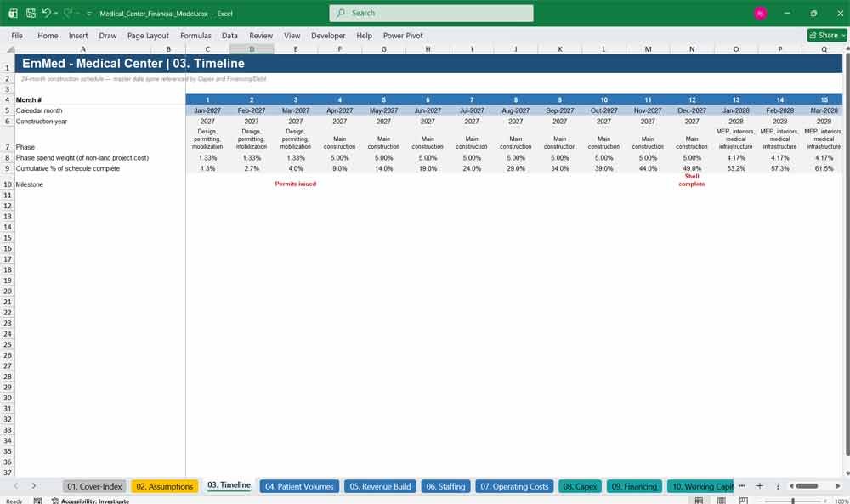The height and width of the screenshot is (504, 850).
Task: Open Customize Quick Access Toolbar dropdown
Action: (88, 14)
